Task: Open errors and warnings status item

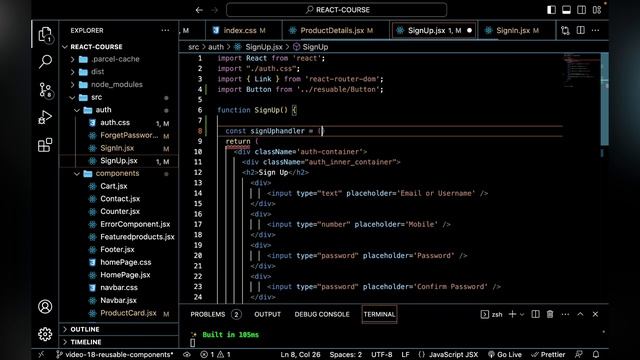Action: pyautogui.click(x=215, y=354)
